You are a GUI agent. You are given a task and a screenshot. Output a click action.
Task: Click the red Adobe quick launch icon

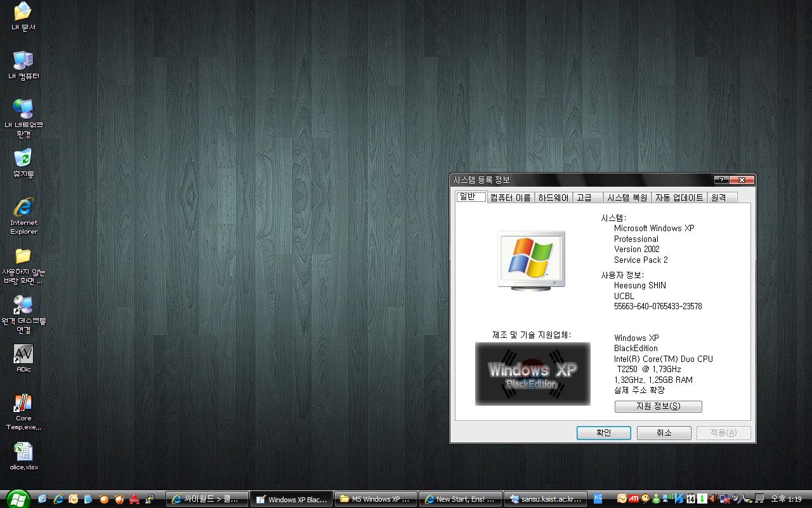(134, 499)
